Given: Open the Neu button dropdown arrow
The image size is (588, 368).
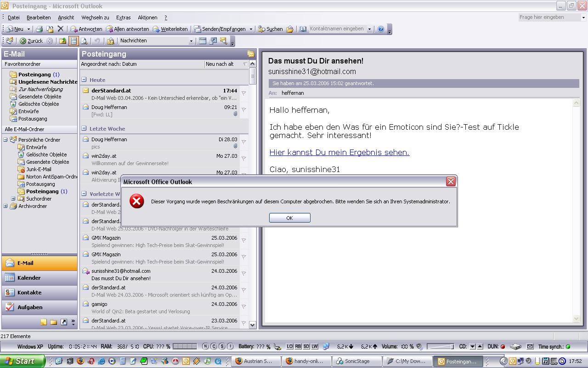Looking at the screenshot, I should point(28,29).
